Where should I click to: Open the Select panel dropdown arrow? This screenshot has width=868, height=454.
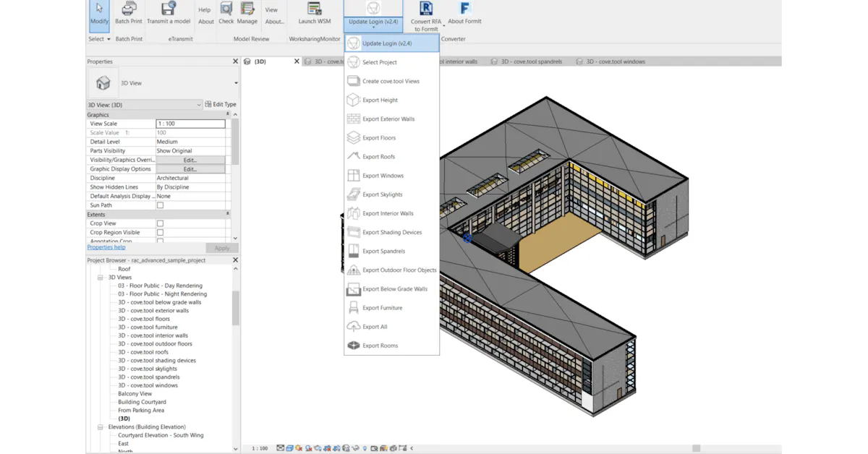108,39
